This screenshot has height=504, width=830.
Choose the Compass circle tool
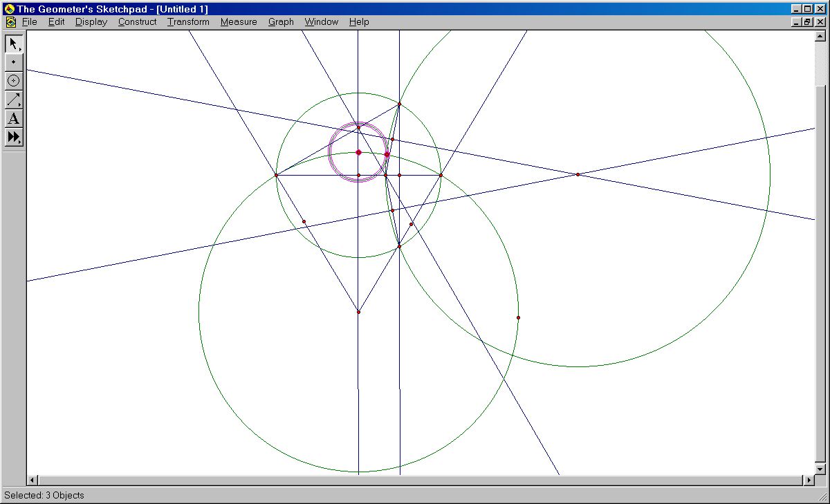[14, 81]
